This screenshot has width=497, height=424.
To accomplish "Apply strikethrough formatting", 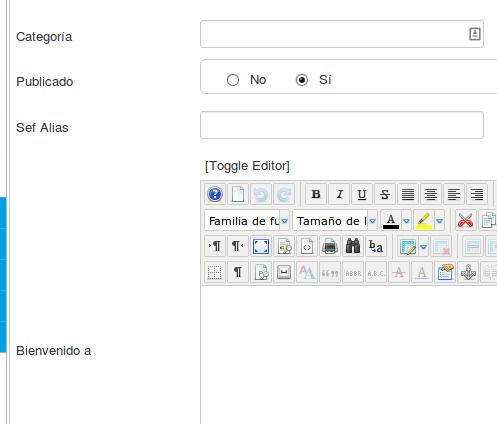I will [x=385, y=194].
